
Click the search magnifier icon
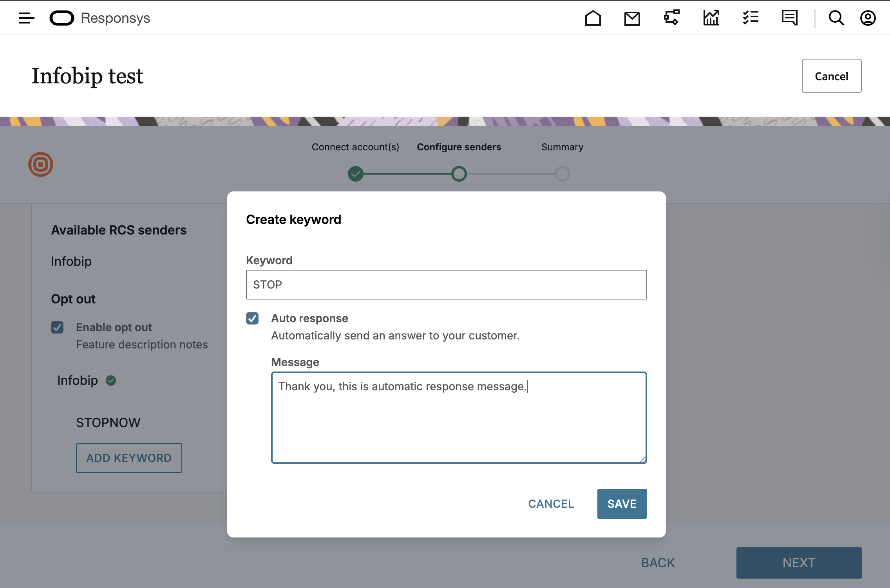tap(836, 18)
